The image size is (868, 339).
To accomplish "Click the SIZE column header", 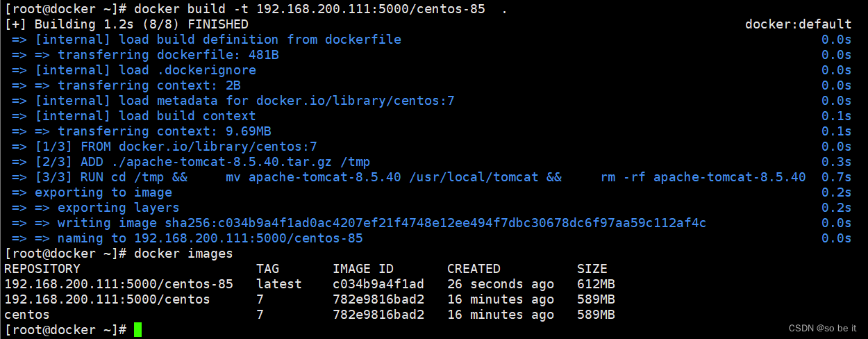I will tap(592, 269).
